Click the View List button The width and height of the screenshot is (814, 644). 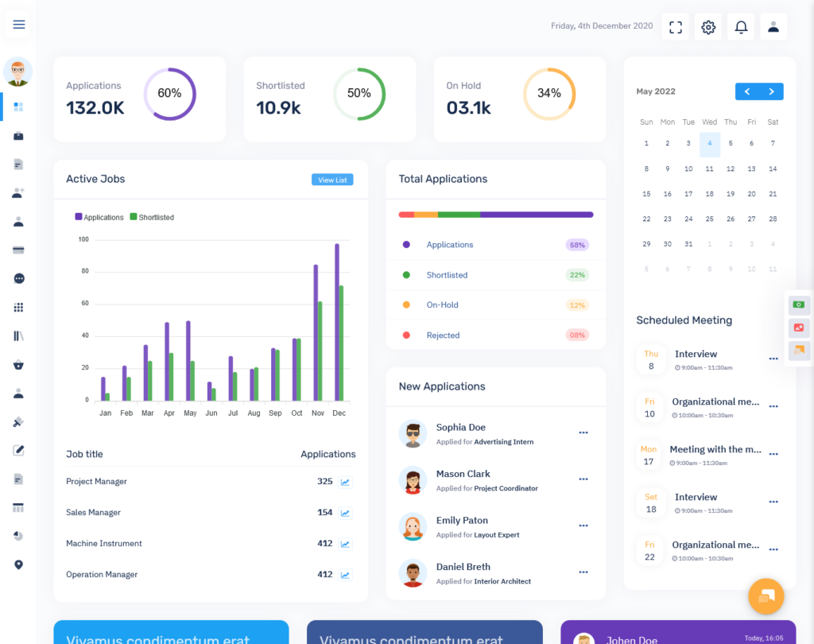coord(332,180)
